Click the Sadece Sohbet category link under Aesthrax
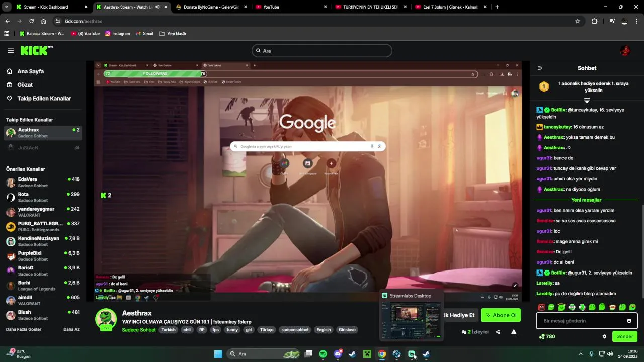Image resolution: width=644 pixels, height=362 pixels. tap(139, 330)
